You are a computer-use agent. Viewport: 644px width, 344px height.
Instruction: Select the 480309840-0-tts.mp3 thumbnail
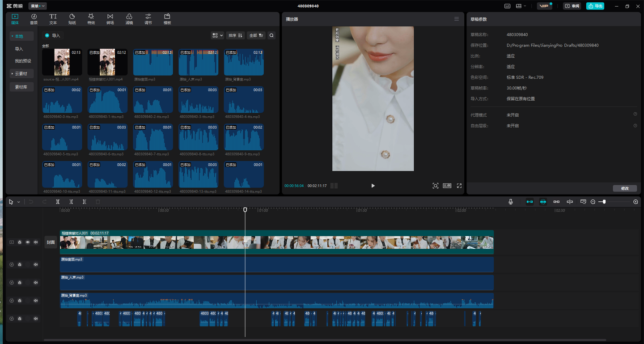(62, 100)
